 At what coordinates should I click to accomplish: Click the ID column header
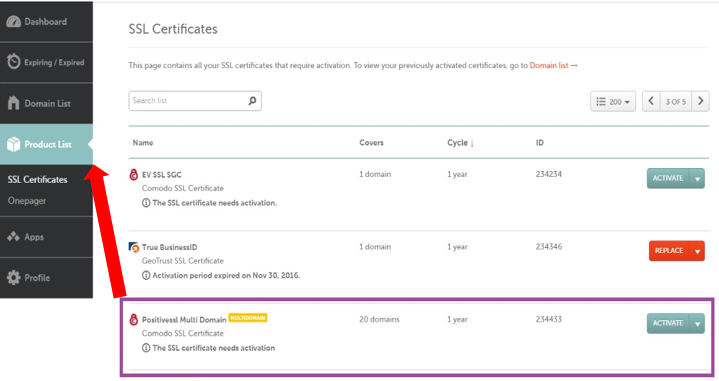pos(540,143)
